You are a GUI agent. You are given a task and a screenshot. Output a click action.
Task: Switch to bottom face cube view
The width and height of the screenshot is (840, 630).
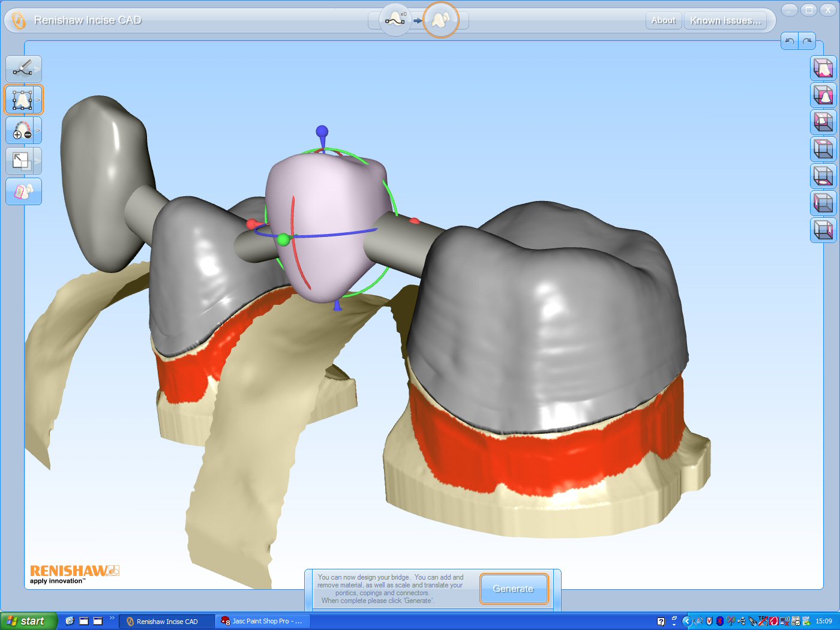tap(823, 176)
